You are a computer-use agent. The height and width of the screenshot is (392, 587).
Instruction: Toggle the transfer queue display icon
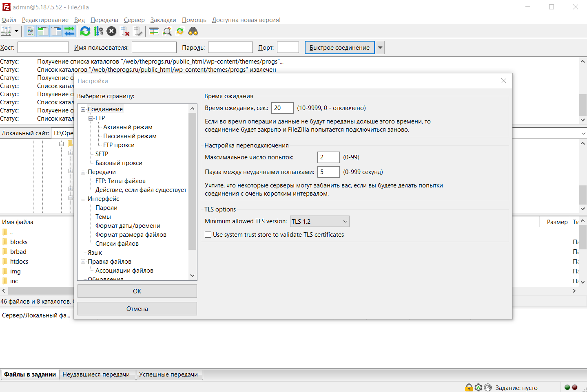point(69,31)
